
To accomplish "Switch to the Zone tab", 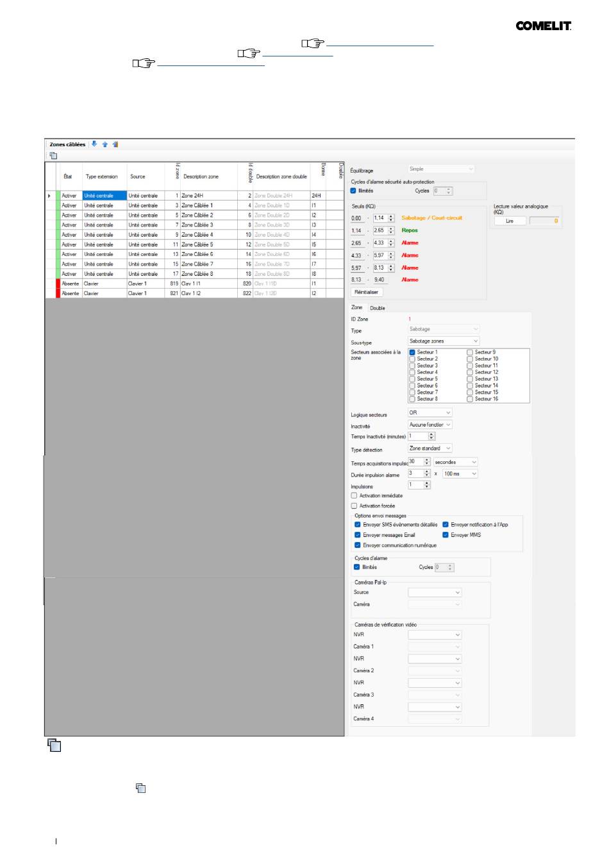I will pyautogui.click(x=356, y=307).
